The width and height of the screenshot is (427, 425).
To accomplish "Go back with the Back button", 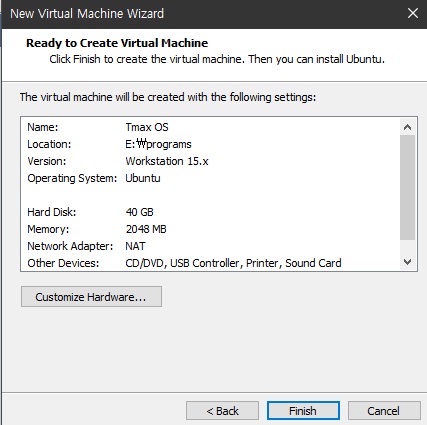I will click(222, 411).
